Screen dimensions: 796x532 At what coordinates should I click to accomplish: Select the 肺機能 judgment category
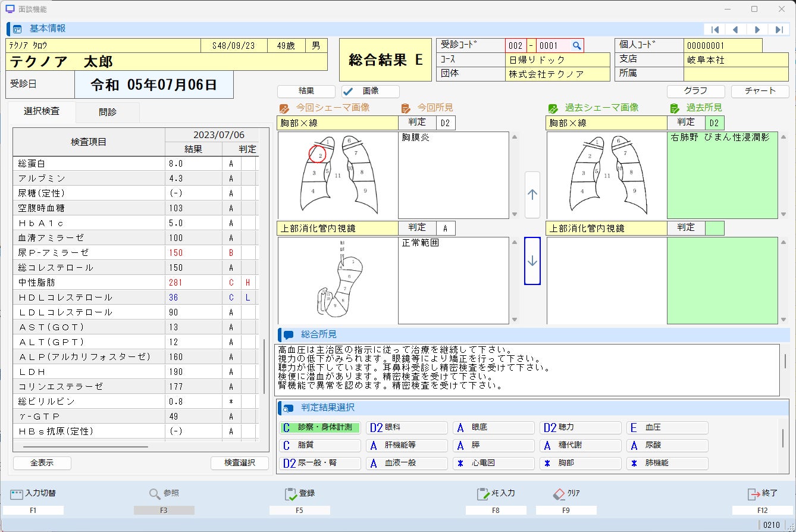pos(667,463)
